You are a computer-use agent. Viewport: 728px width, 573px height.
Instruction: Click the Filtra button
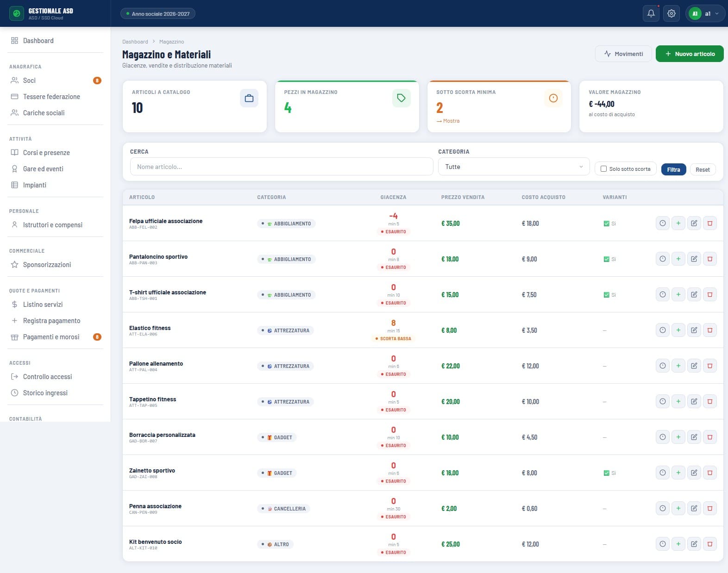[x=673, y=169]
